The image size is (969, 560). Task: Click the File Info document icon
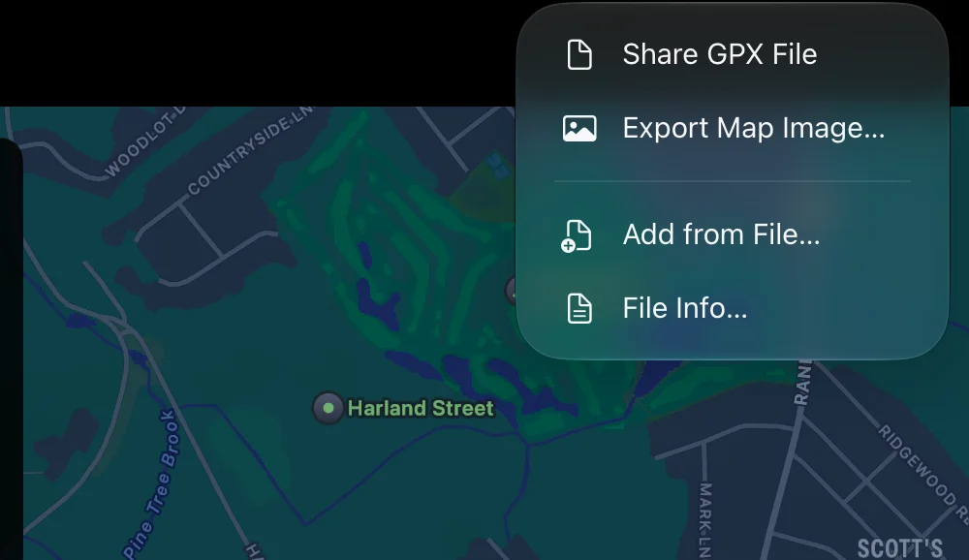[579, 308]
